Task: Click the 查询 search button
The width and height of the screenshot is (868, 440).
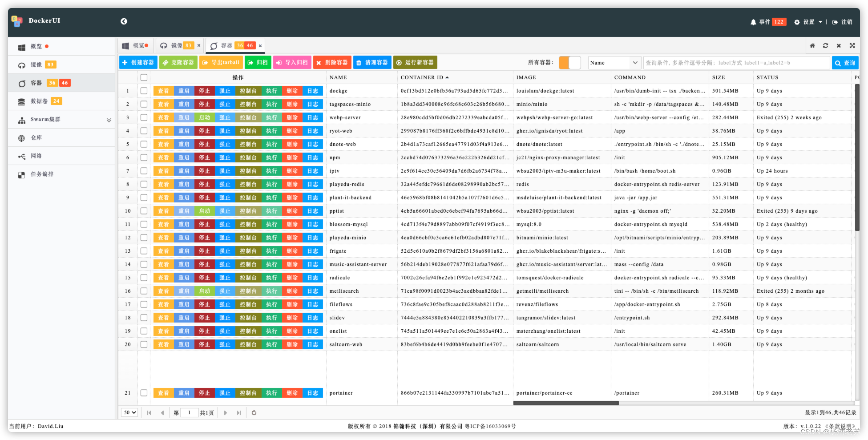Action: [845, 63]
